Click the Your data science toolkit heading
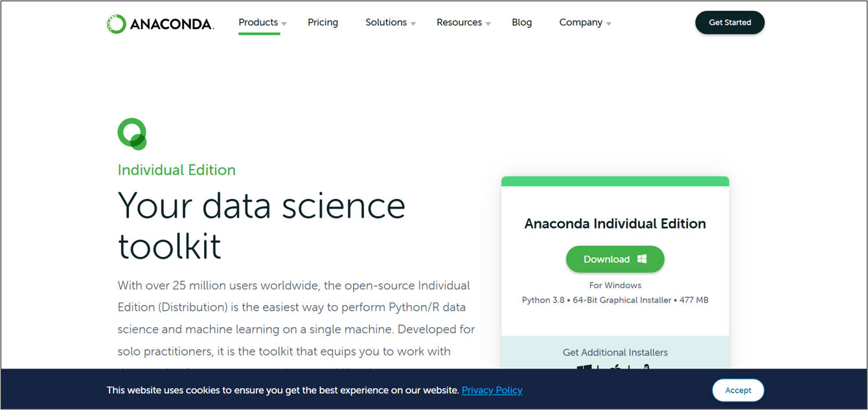 coord(262,225)
